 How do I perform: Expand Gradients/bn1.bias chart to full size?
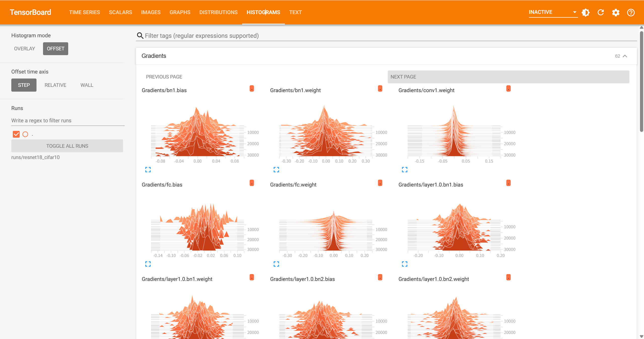tap(148, 170)
